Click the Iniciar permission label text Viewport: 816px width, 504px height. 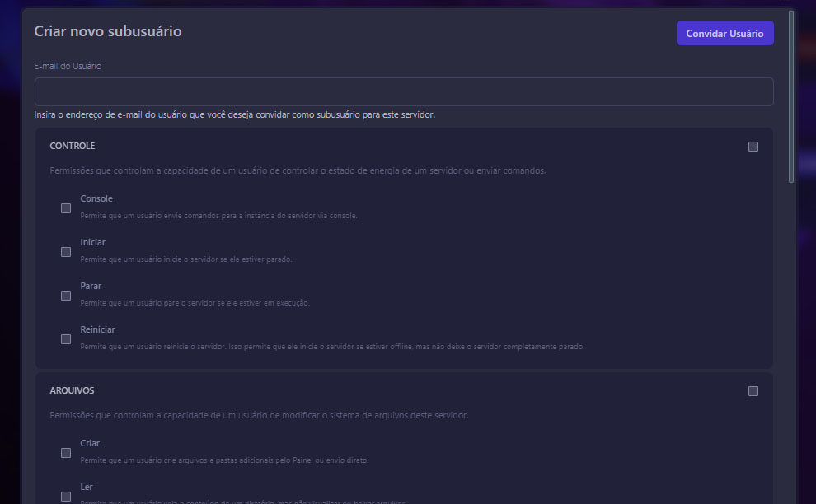[x=92, y=241]
